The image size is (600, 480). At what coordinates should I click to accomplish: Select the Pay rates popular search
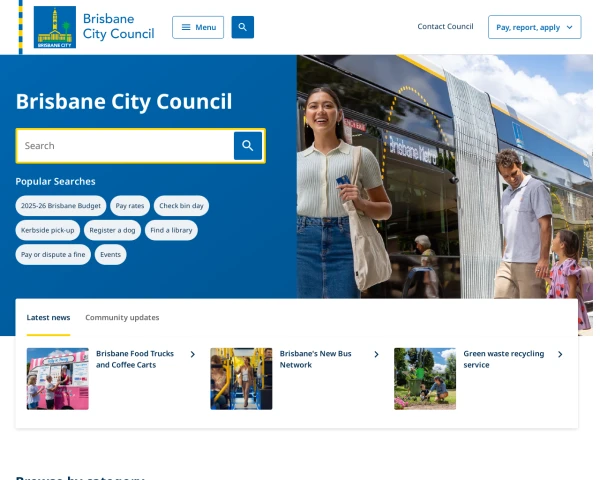click(130, 206)
